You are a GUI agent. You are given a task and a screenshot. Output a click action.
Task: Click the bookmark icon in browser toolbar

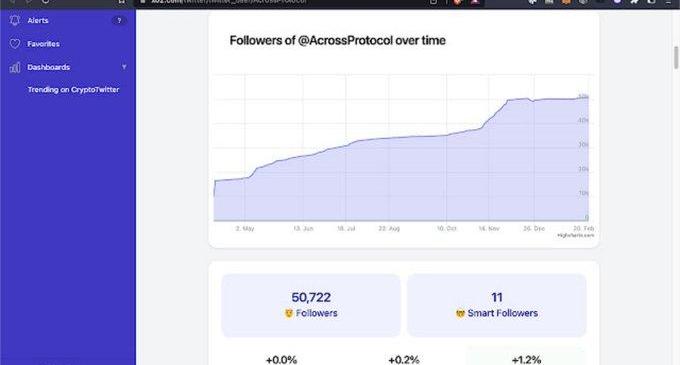[x=122, y=2]
